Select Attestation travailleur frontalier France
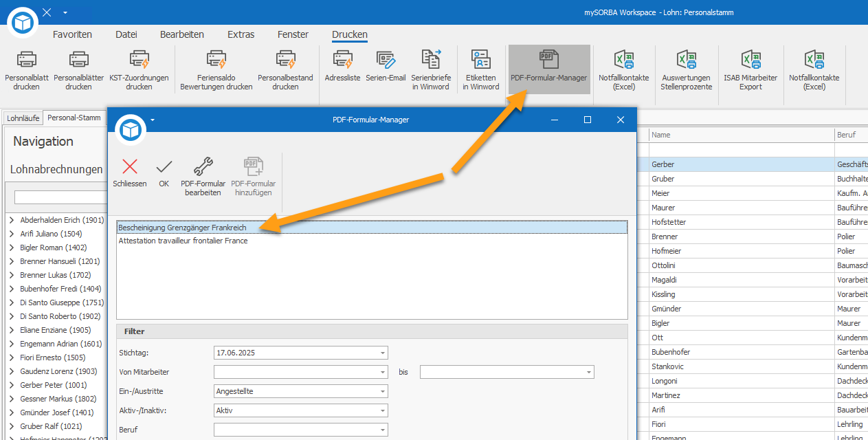This screenshot has height=440, width=868. coord(372,241)
